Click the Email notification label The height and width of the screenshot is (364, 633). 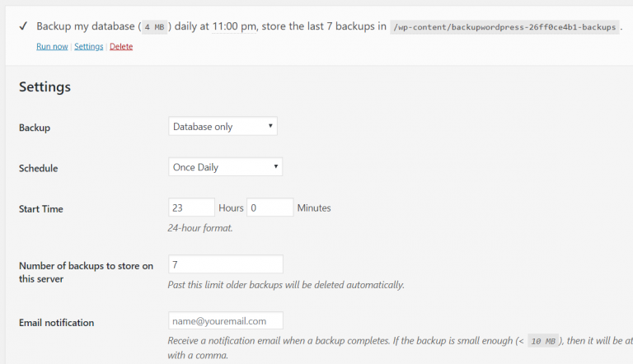57,323
